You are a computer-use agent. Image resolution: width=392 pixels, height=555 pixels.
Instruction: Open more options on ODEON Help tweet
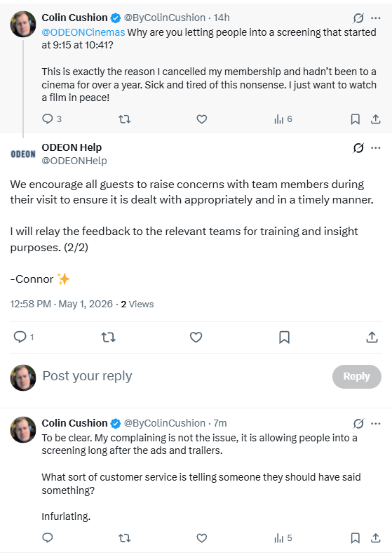(376, 147)
